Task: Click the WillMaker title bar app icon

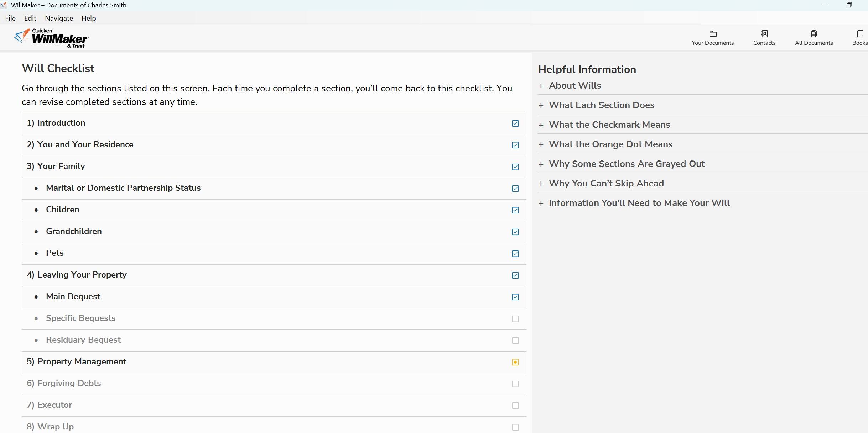Action: pos(4,5)
